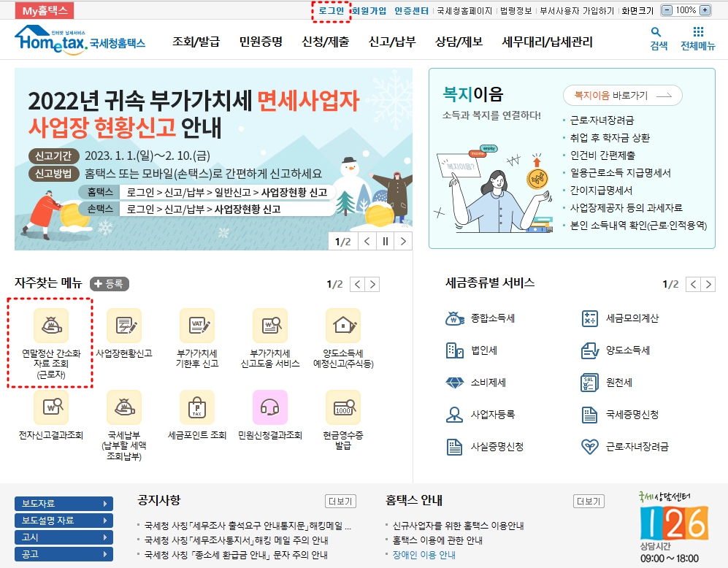Select 소비제세 diamond icon service
Screen dimensions: 728x568
click(475, 383)
